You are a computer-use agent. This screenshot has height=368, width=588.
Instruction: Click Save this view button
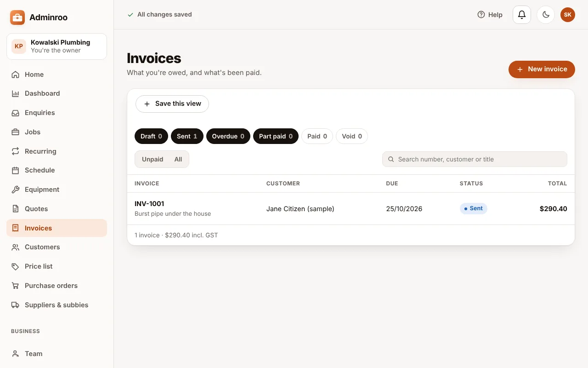pyautogui.click(x=172, y=104)
